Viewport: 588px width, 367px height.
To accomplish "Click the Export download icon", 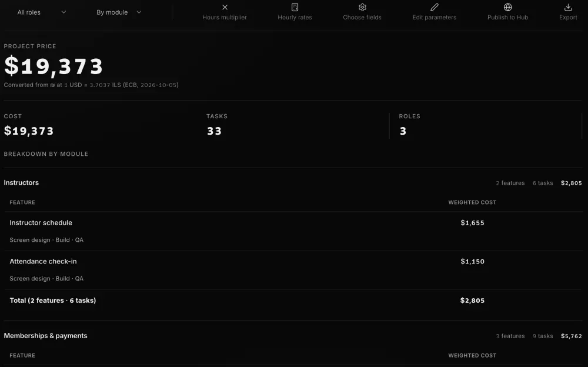I will point(568,7).
